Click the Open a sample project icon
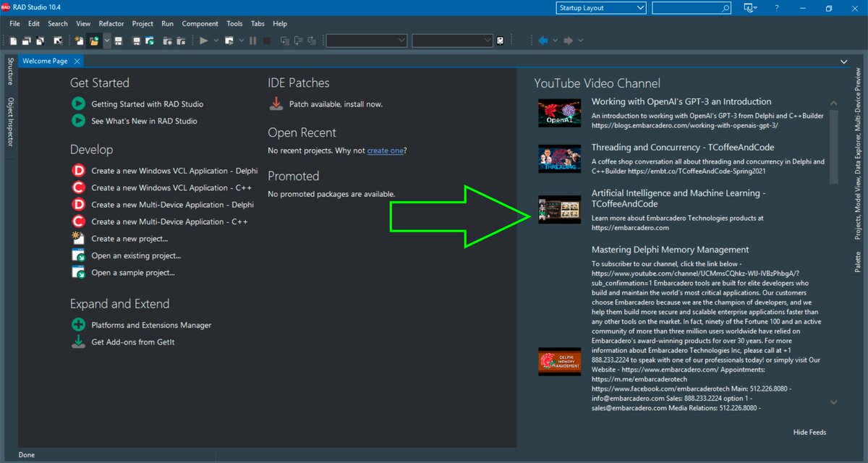Screen dimensions: 868x463 coord(78,272)
